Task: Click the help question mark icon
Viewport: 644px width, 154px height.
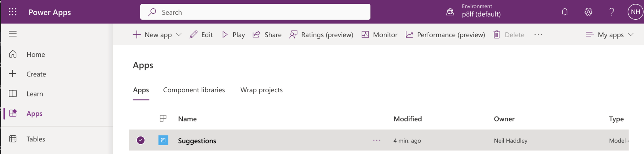Action: [x=612, y=12]
